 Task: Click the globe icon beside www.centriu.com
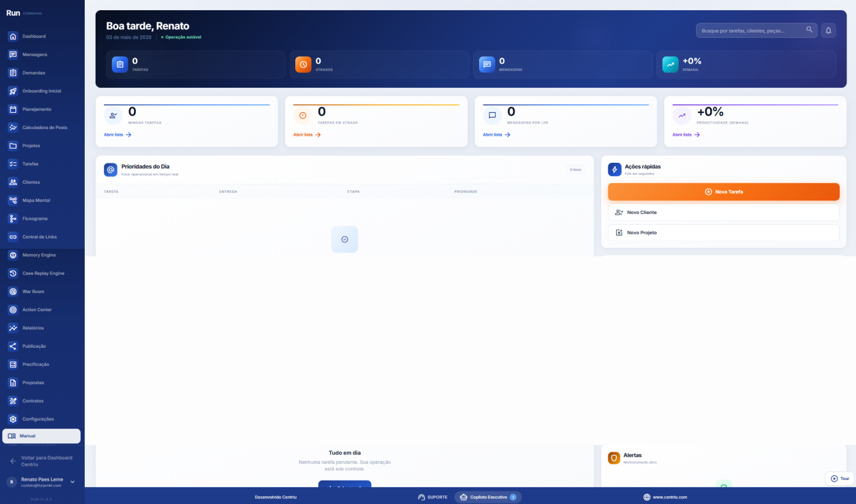[x=647, y=497]
